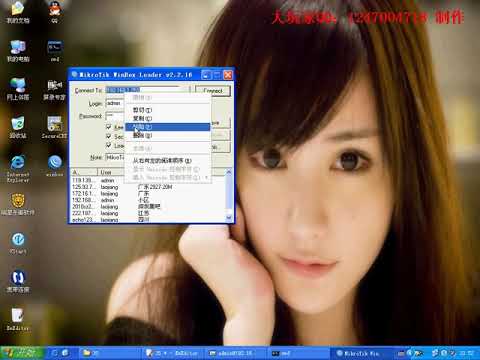Open the cmd shortcut on the desktop
The height and width of the screenshot is (360, 480).
coord(55,51)
